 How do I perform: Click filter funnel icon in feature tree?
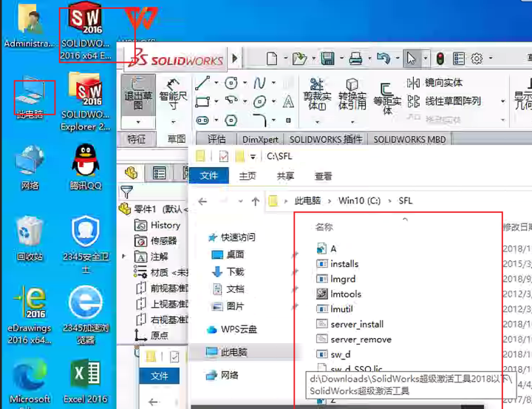tap(126, 192)
